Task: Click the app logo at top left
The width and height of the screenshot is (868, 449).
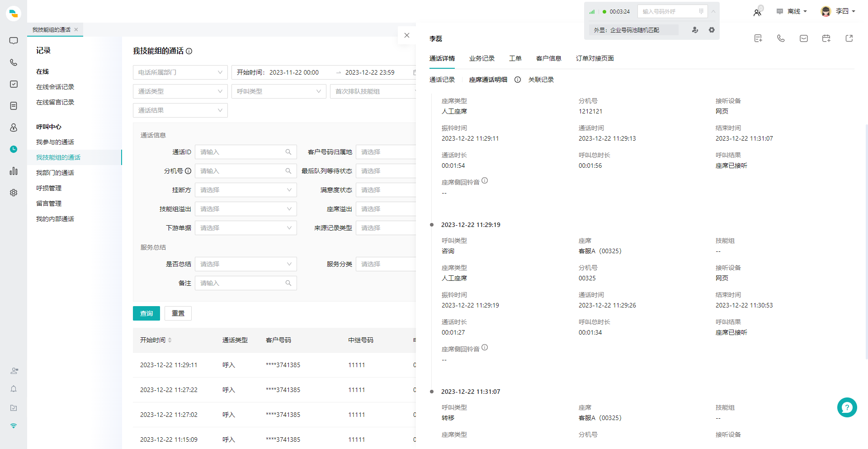Action: click(14, 14)
